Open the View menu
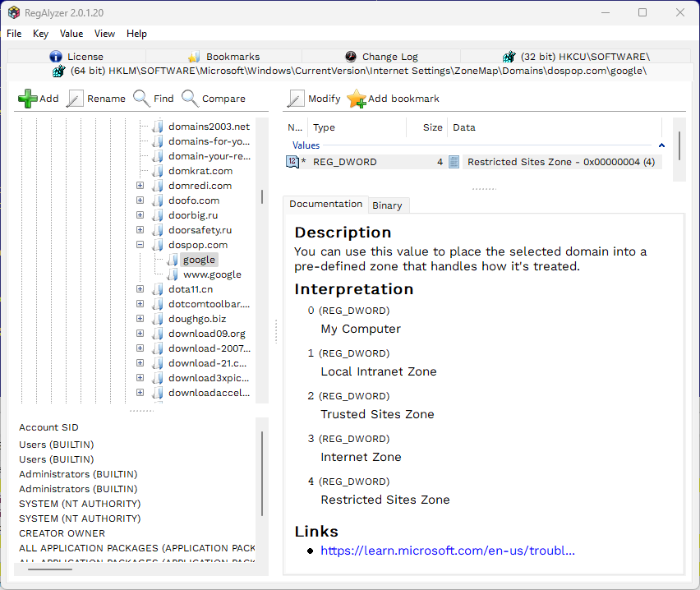Image resolution: width=700 pixels, height=590 pixels. pos(104,34)
